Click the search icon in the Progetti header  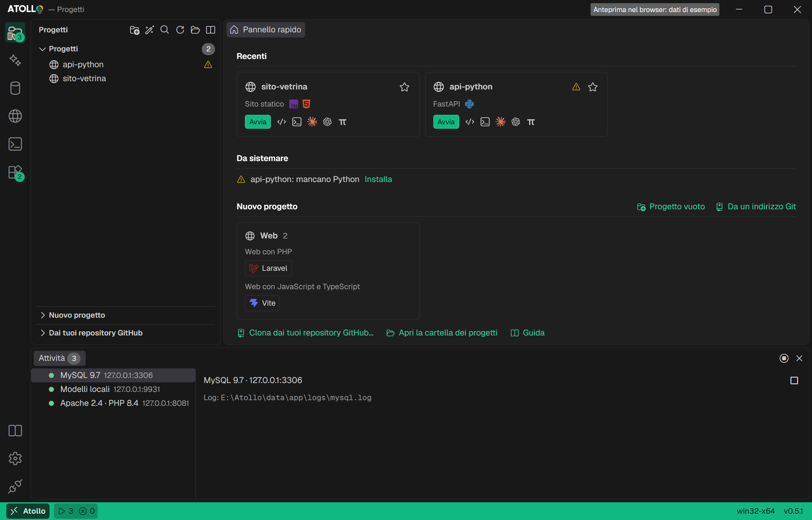click(165, 30)
